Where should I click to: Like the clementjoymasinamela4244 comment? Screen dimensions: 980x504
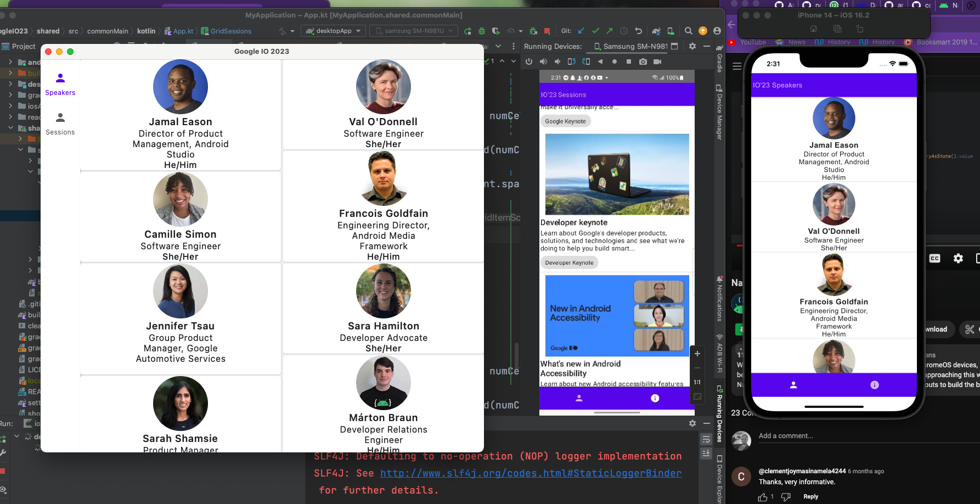point(763,497)
